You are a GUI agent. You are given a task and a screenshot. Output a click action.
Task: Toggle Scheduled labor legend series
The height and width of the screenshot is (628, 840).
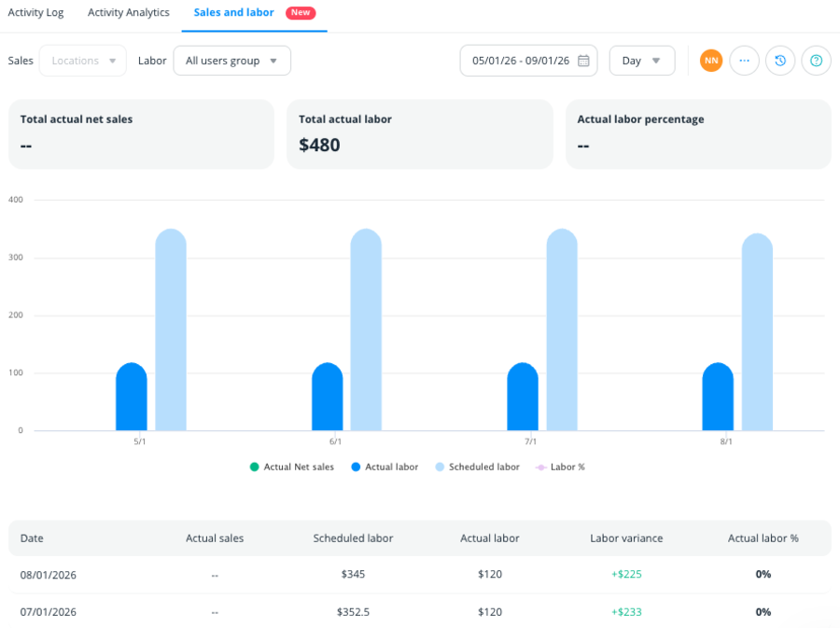[477, 467]
